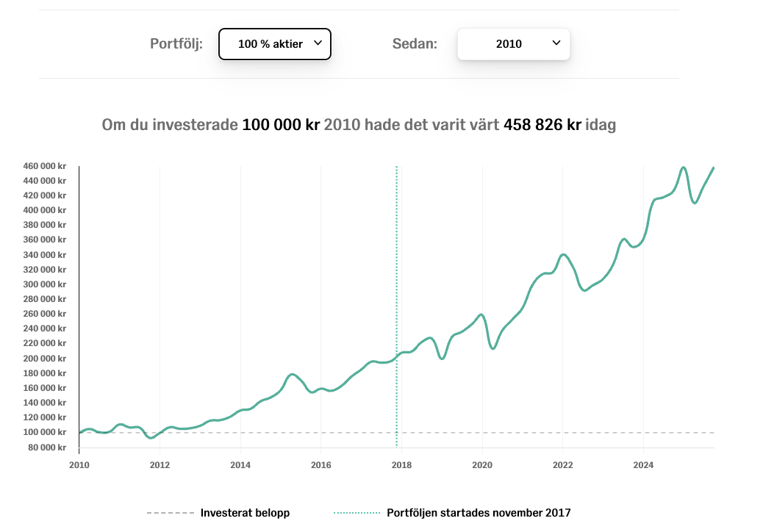Click the Portföljen startades november 2017 legend entry
This screenshot has height=532, width=763.
click(x=479, y=513)
